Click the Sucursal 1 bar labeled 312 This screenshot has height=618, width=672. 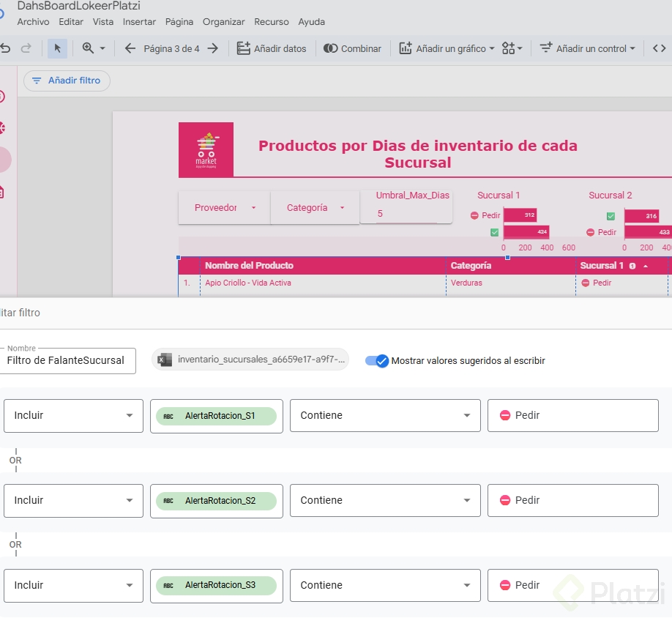(x=520, y=215)
